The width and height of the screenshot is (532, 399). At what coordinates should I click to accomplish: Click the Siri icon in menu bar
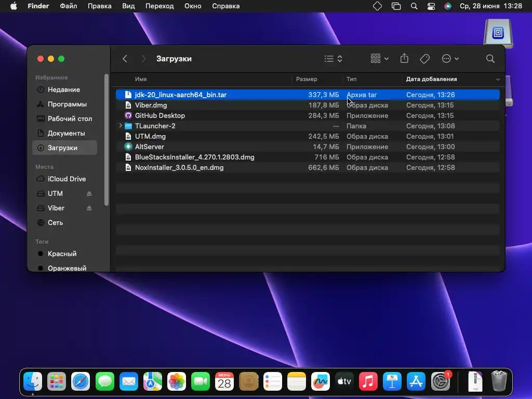point(448,6)
